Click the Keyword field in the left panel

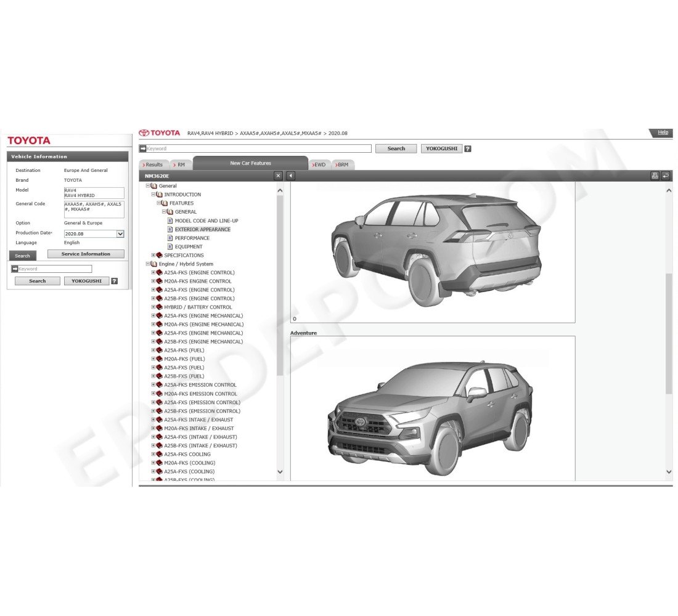51,269
